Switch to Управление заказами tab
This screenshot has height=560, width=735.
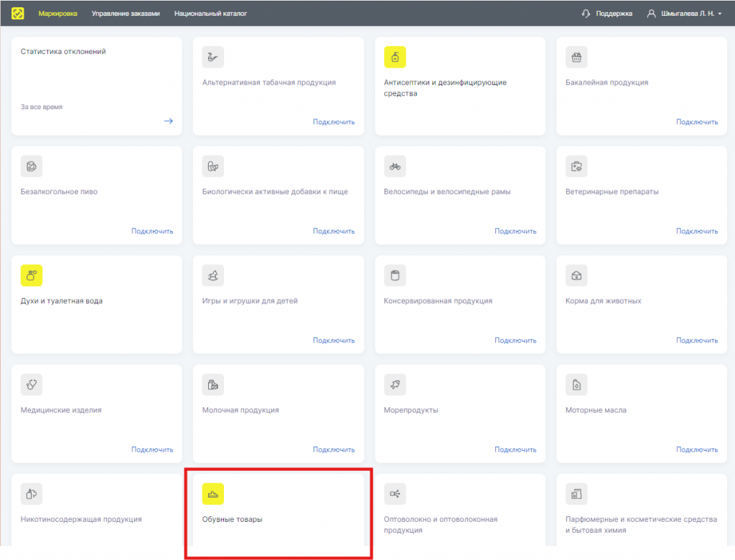pyautogui.click(x=126, y=13)
